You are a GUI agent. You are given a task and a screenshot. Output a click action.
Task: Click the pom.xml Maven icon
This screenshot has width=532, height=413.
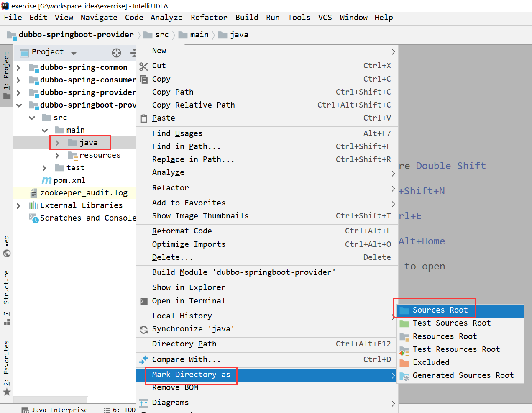click(x=46, y=180)
